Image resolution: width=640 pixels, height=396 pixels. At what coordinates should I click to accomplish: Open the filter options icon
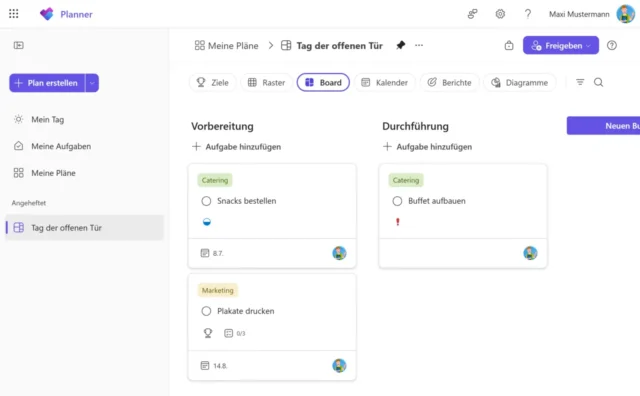[x=580, y=82]
